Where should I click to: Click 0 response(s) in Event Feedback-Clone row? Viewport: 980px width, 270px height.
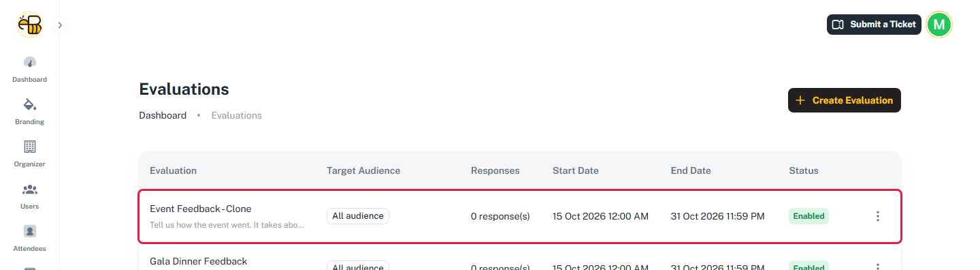(500, 216)
